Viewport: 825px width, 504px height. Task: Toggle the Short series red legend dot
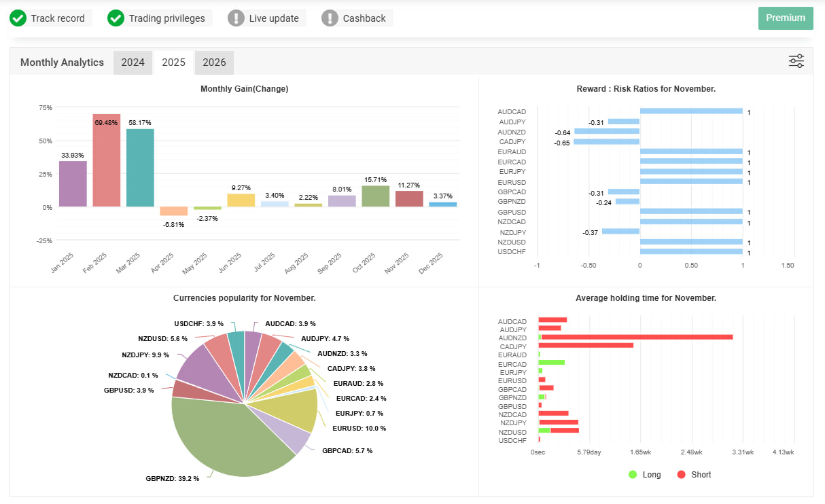point(682,475)
